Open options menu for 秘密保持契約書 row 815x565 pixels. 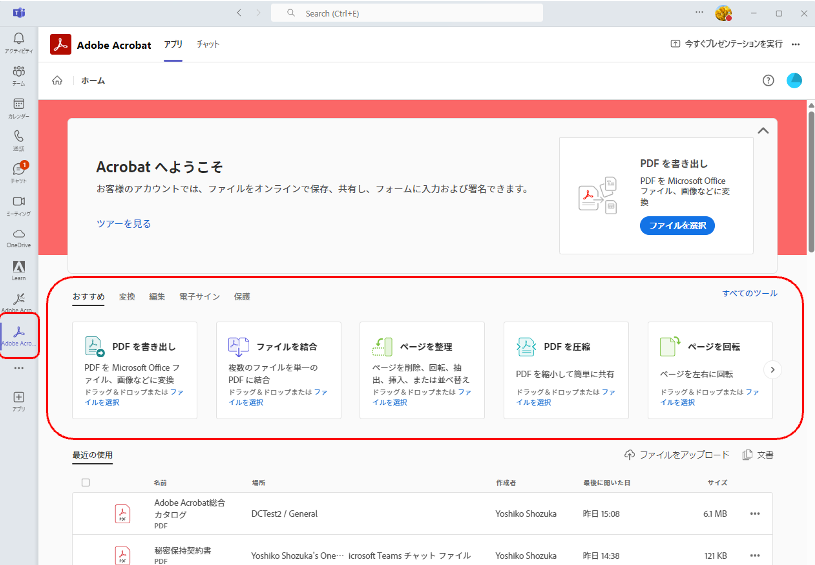(755, 555)
